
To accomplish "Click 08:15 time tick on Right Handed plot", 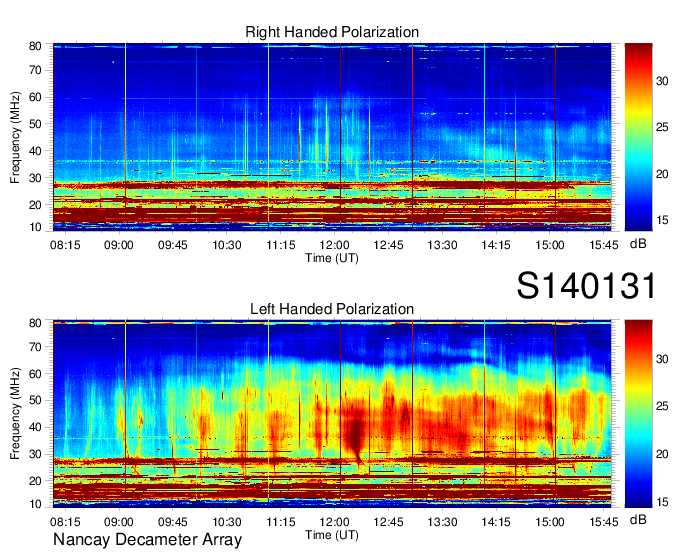I will [x=65, y=245].
